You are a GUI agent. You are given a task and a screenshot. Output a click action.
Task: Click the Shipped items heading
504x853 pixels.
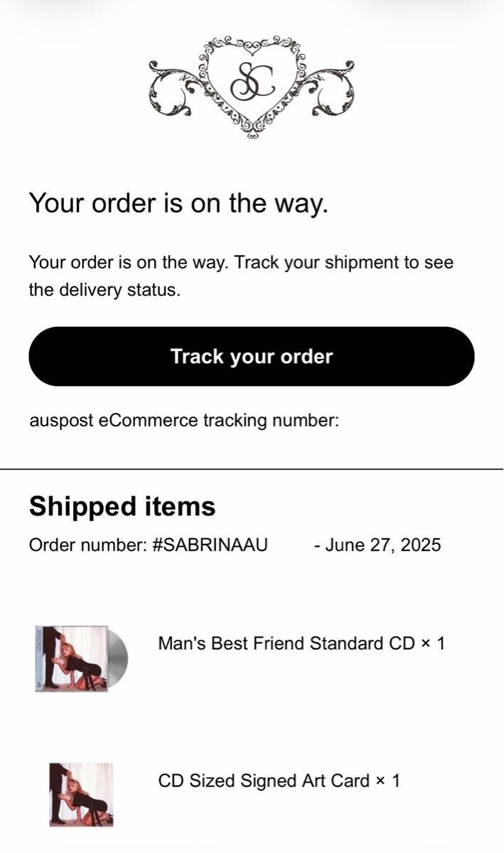[122, 507]
